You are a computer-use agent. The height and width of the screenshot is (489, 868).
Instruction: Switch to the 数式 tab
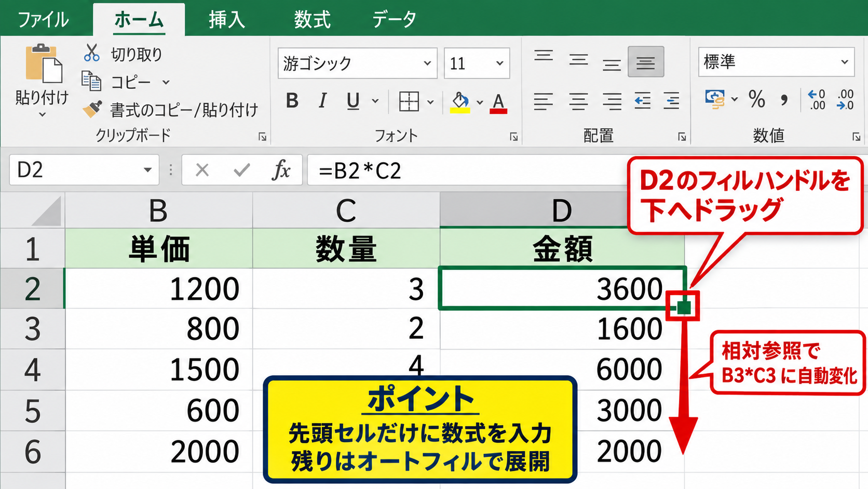312,20
